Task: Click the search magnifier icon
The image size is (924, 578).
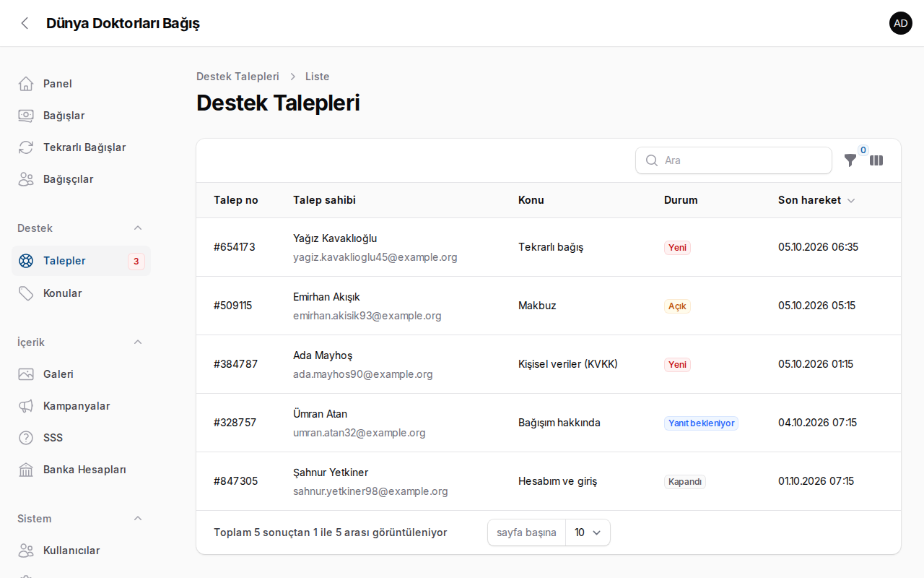Action: tap(652, 160)
